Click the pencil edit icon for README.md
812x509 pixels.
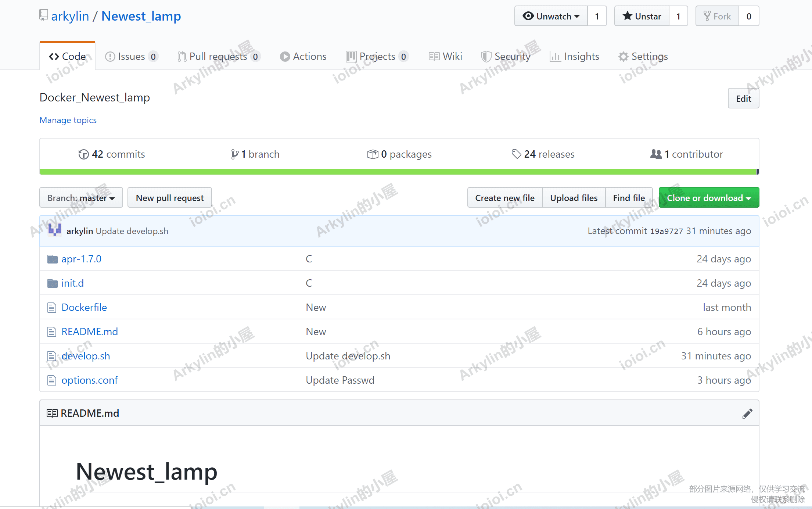(x=747, y=413)
